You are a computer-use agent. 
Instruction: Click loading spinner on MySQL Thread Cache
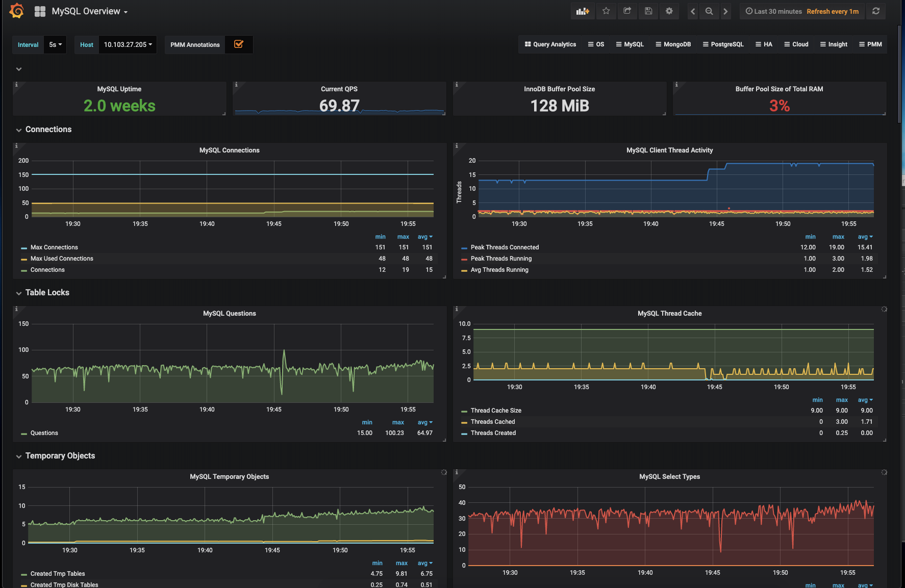pyautogui.click(x=884, y=309)
